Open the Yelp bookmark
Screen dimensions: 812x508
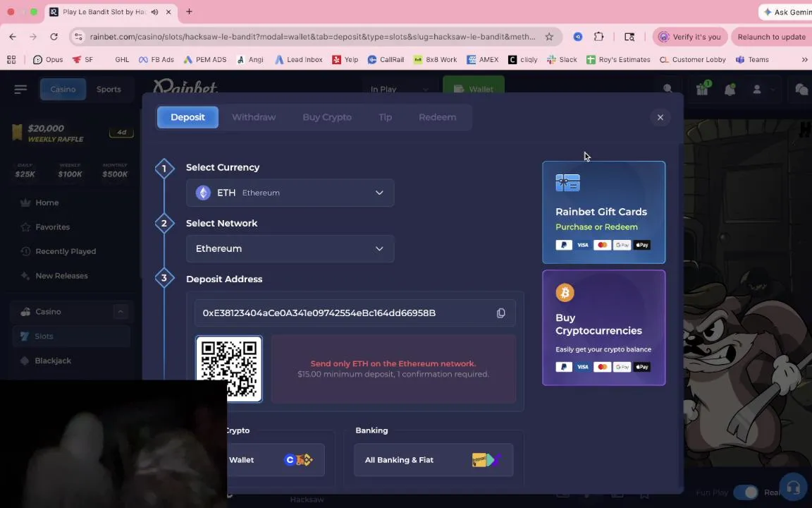[x=345, y=59]
